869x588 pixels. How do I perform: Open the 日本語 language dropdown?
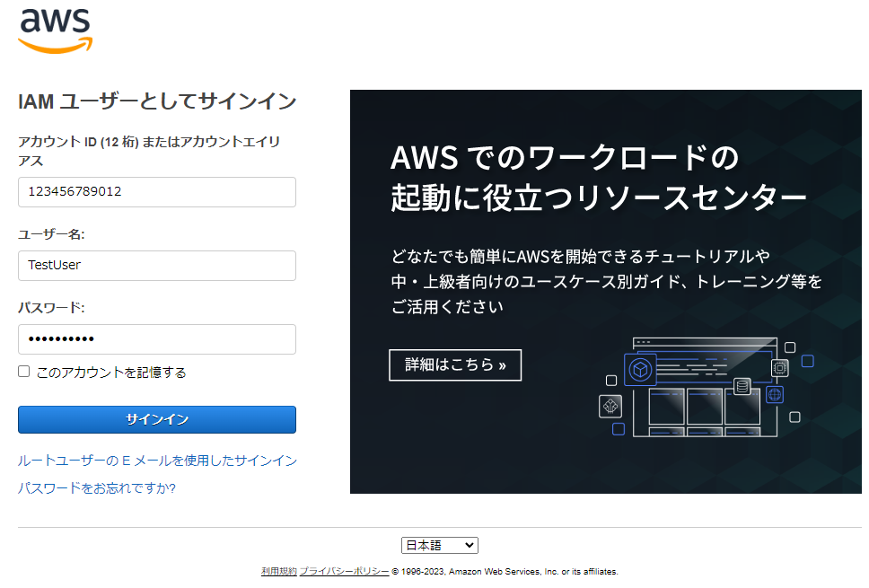440,545
